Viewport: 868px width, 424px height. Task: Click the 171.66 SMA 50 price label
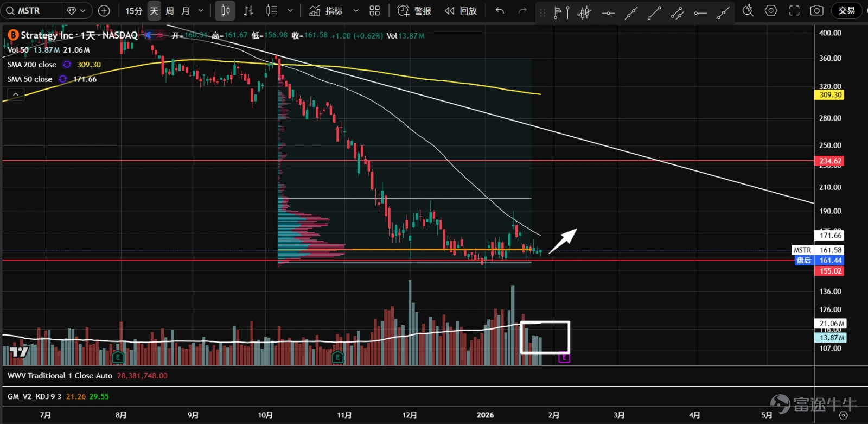(x=830, y=236)
